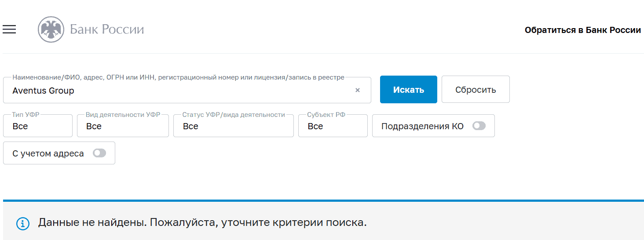644x240 pixels.
Task: Open the hamburger navigation menu
Action: [9, 29]
